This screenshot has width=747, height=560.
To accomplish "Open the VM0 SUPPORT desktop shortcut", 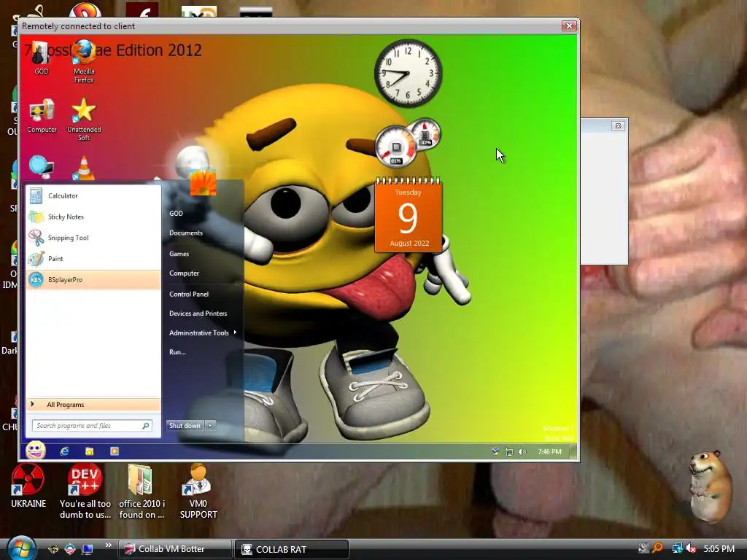I will click(198, 492).
